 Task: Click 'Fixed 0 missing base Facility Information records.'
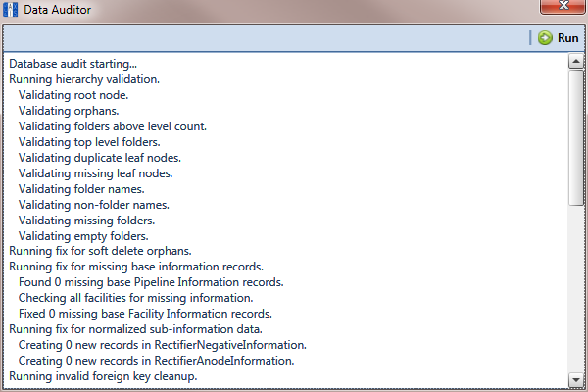point(145,314)
